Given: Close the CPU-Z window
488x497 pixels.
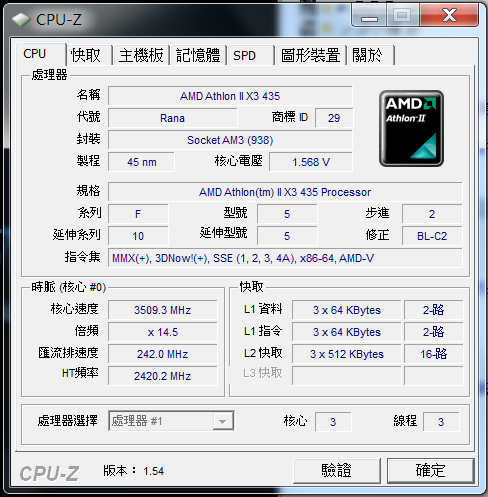Looking at the screenshot, I should click(449, 15).
